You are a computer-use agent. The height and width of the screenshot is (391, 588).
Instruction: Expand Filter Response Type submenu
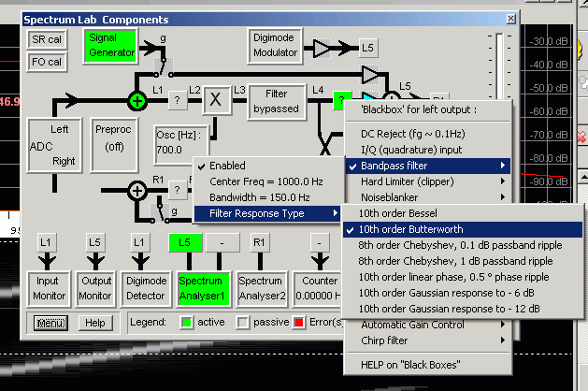(268, 213)
